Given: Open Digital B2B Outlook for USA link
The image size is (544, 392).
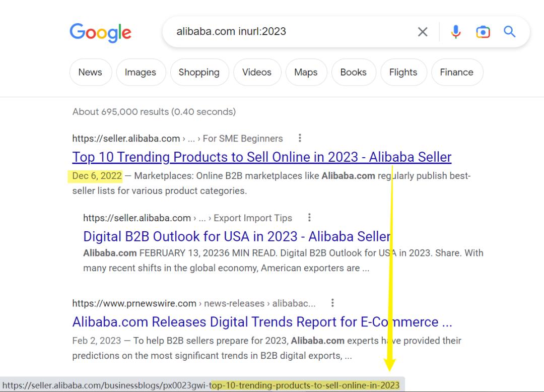Looking at the screenshot, I should click(x=236, y=236).
